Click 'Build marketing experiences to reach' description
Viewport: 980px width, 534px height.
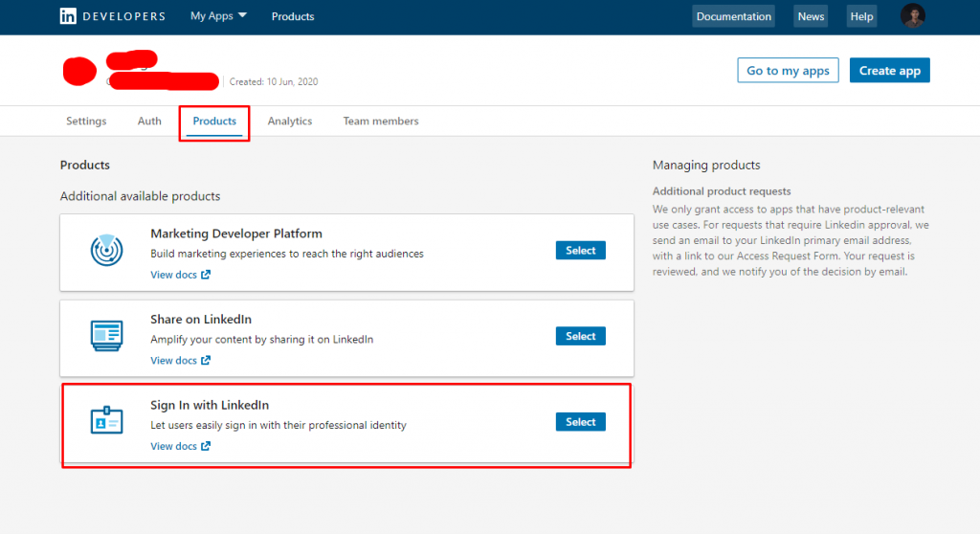287,254
